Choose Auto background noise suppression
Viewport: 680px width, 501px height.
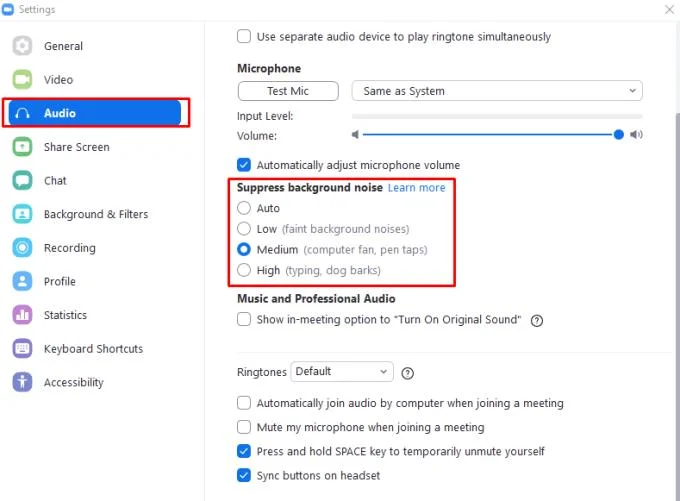pos(244,208)
